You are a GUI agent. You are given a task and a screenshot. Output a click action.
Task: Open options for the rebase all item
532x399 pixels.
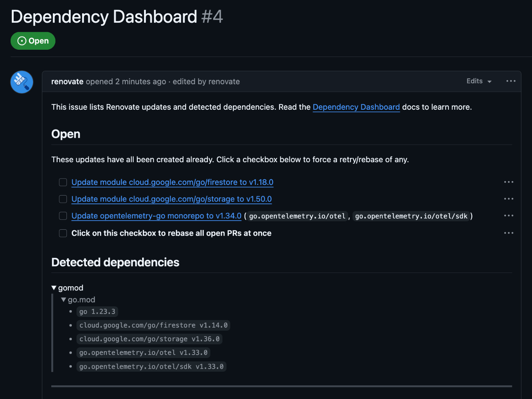click(508, 233)
